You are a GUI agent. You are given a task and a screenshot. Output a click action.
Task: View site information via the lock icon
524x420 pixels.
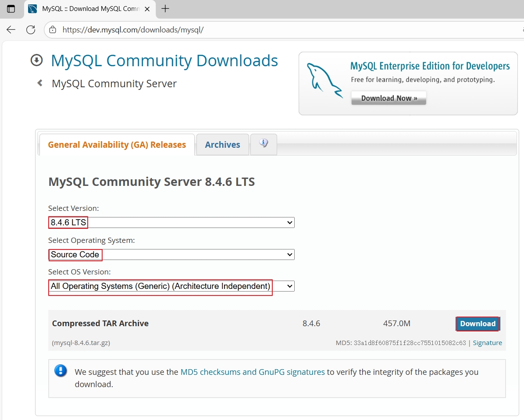point(53,30)
